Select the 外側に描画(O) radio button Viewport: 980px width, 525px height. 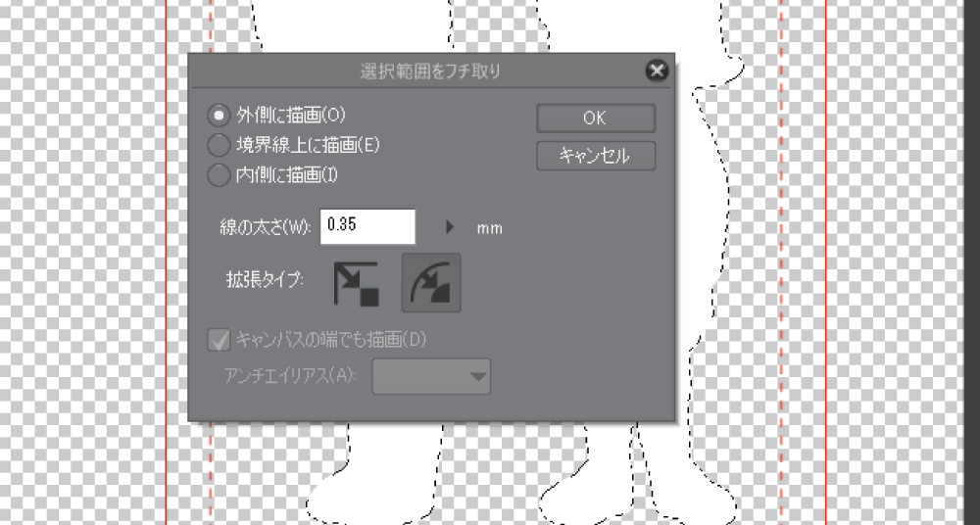[219, 115]
